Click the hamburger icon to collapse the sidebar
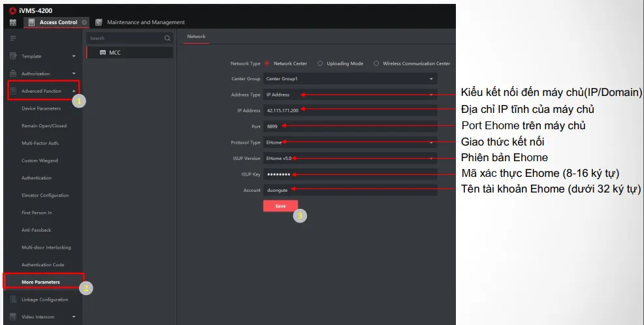The height and width of the screenshot is (325, 644). pos(12,39)
